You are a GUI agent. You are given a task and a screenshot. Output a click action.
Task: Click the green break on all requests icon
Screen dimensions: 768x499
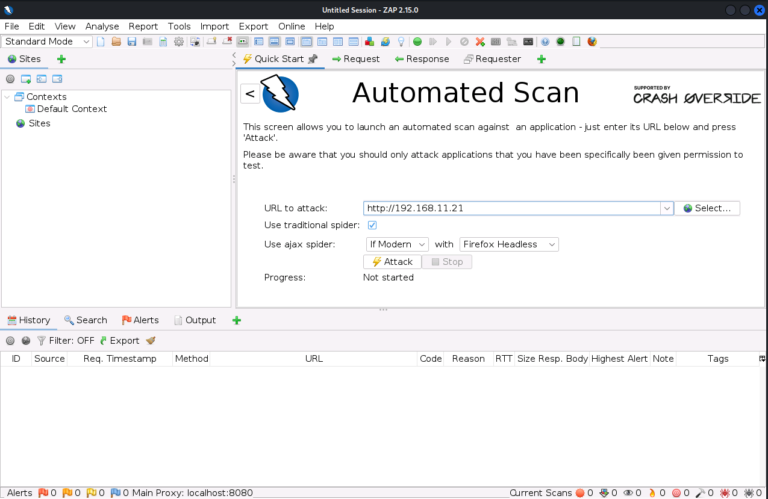click(417, 42)
